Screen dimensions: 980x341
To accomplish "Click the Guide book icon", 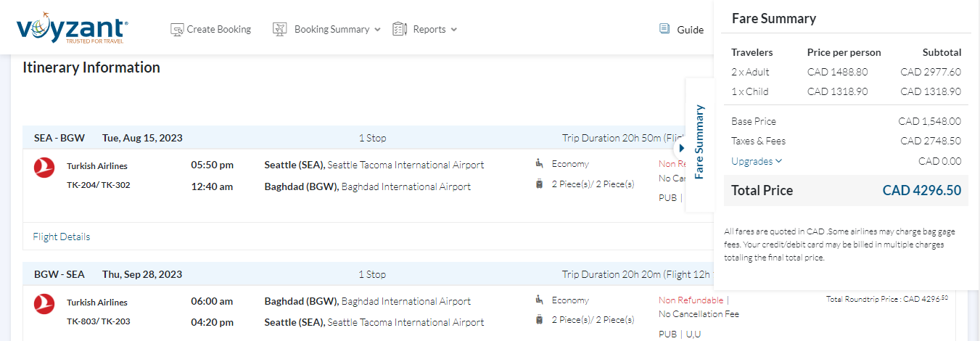I will click(664, 29).
